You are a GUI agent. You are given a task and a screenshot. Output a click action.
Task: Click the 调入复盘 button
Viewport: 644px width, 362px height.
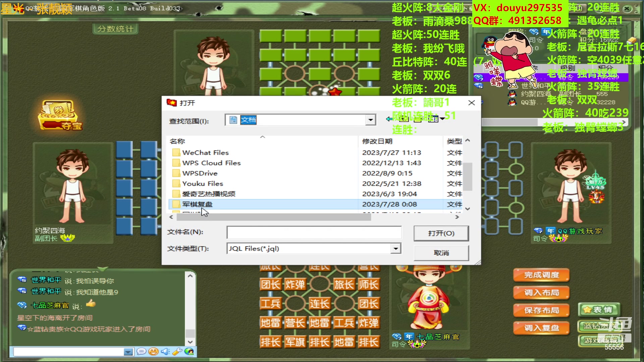[x=541, y=328]
